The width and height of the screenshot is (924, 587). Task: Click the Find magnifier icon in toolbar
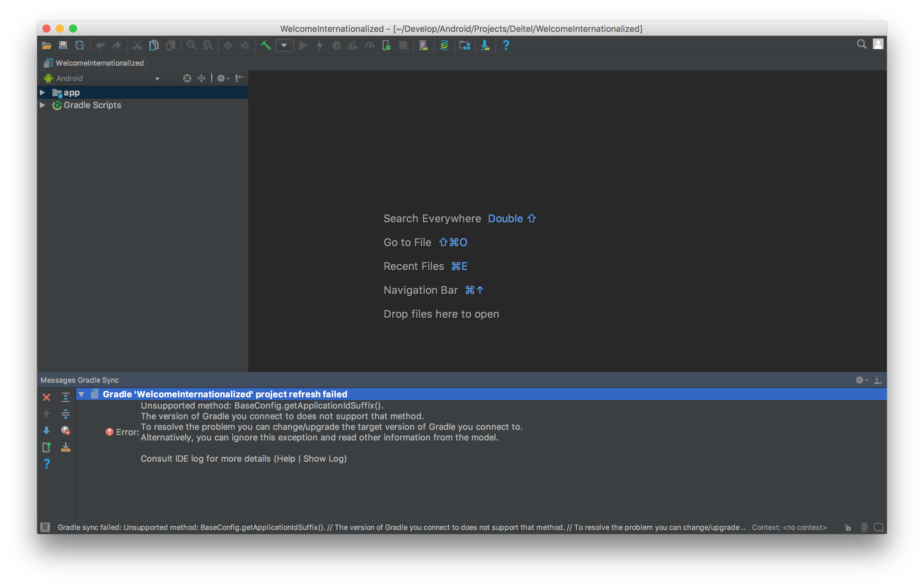[x=191, y=46]
